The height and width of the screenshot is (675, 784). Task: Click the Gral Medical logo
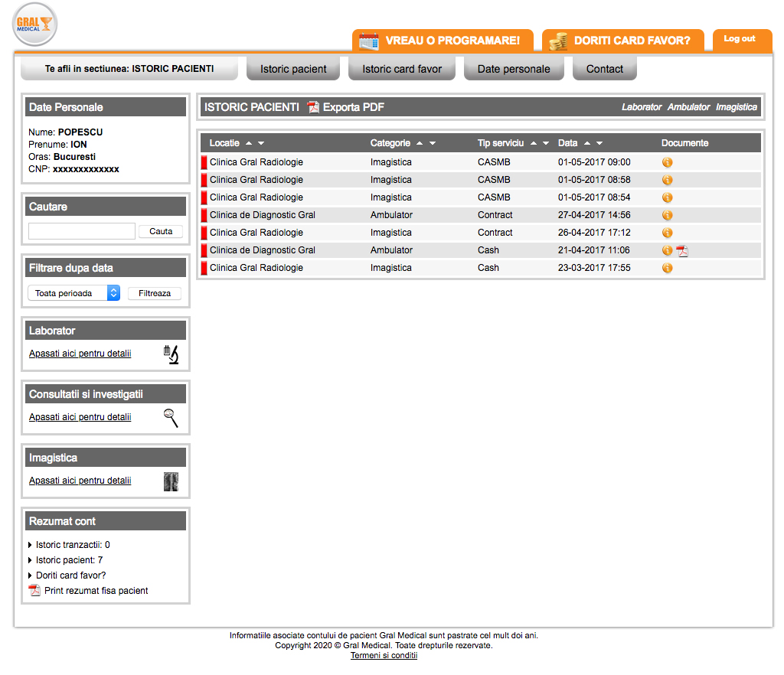coord(34,24)
